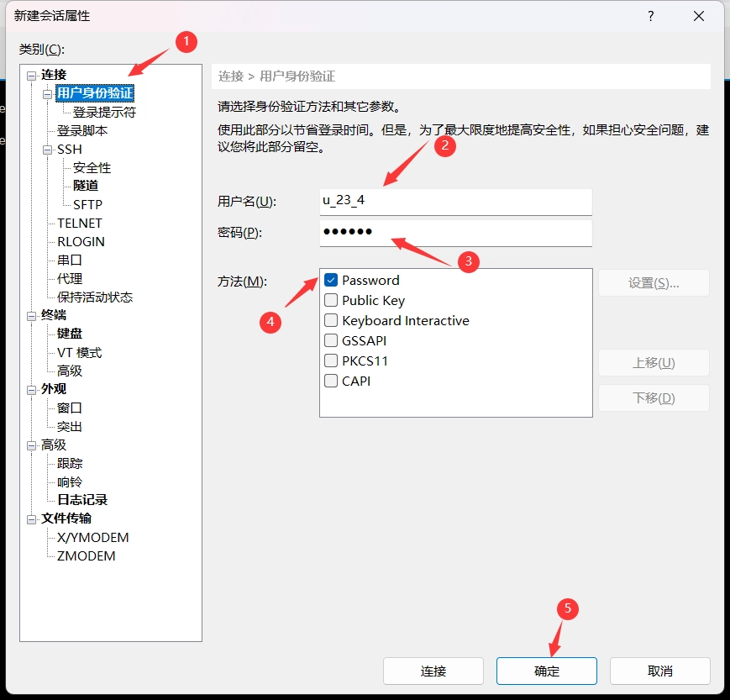The image size is (730, 700).
Task: Click in the 用户名 input field
Action: point(455,202)
